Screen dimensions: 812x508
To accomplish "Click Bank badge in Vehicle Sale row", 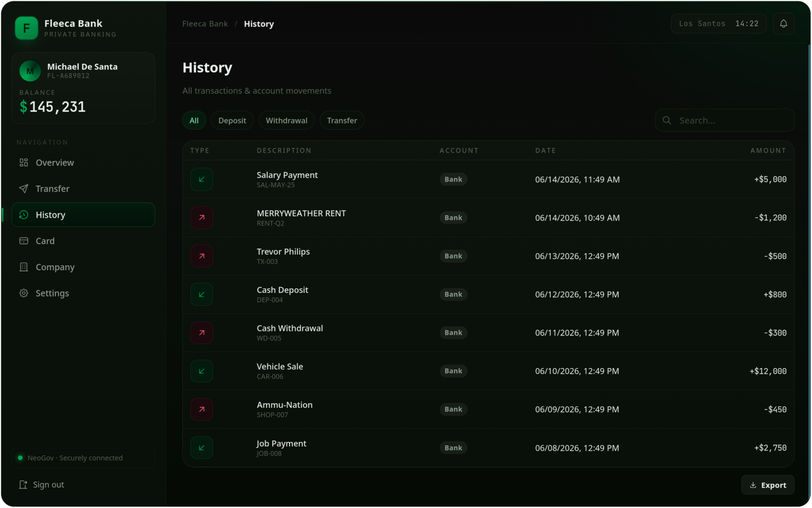I will click(453, 371).
